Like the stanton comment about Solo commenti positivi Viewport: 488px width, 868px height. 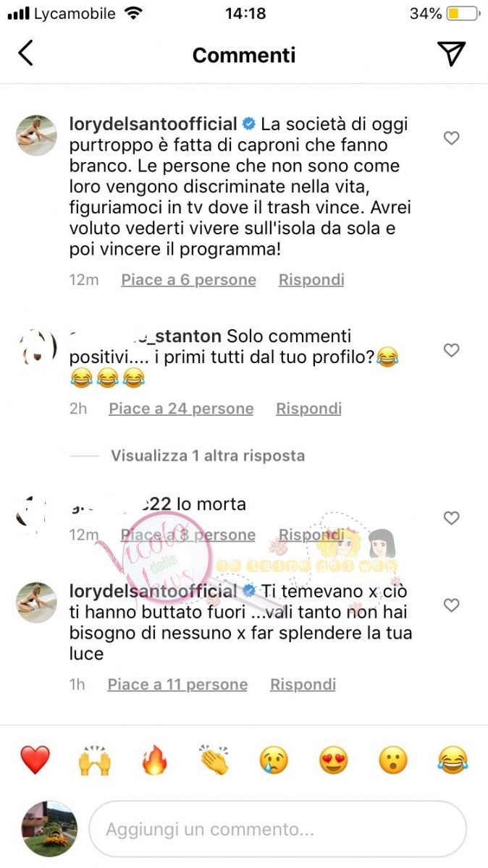point(451,350)
